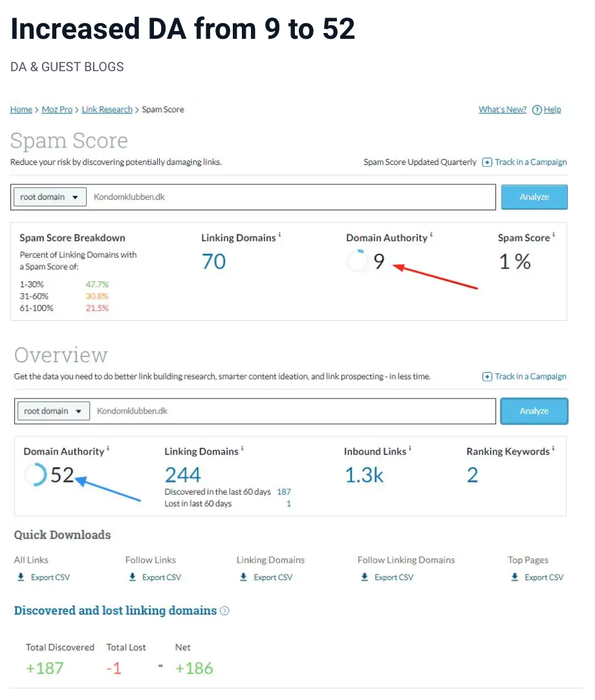The height and width of the screenshot is (700, 595).
Task: Click the Kondomklubben.dk field in Spam Score
Action: pyautogui.click(x=291, y=197)
